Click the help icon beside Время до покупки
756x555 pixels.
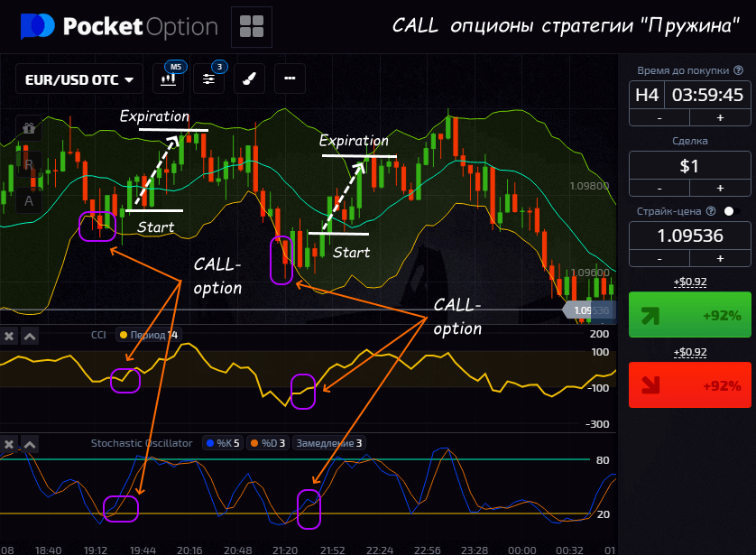coord(738,70)
